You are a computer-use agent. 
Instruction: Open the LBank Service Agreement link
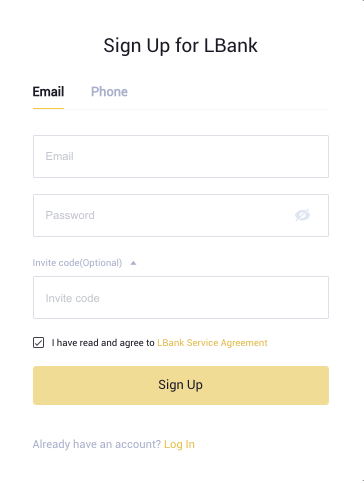coord(212,343)
